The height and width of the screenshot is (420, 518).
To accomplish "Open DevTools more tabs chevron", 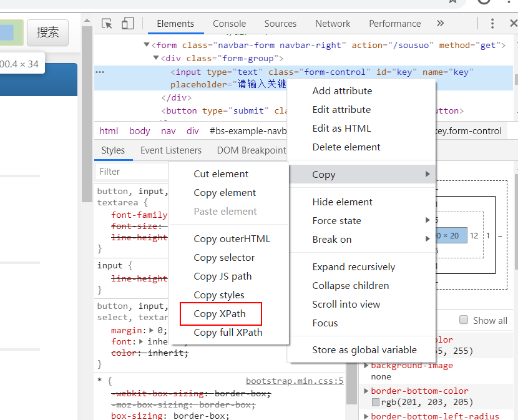I will point(440,23).
